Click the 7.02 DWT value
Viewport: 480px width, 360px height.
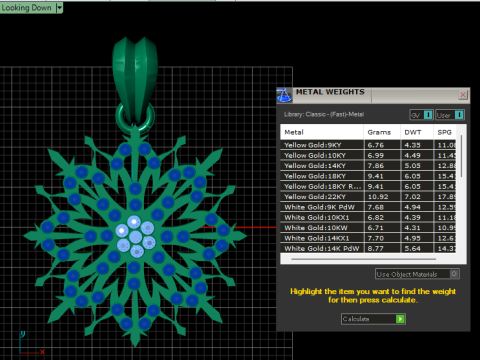pyautogui.click(x=413, y=197)
